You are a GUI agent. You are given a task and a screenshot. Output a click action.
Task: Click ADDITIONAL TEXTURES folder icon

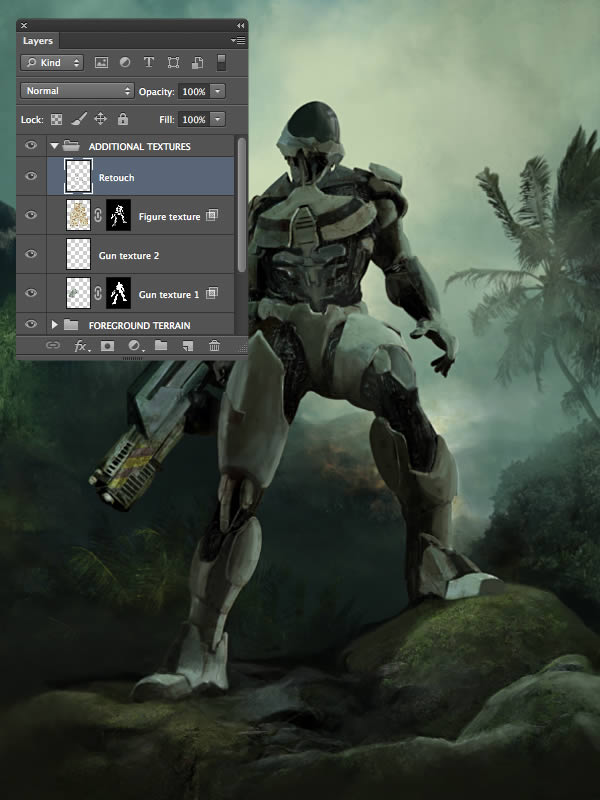tap(71, 146)
